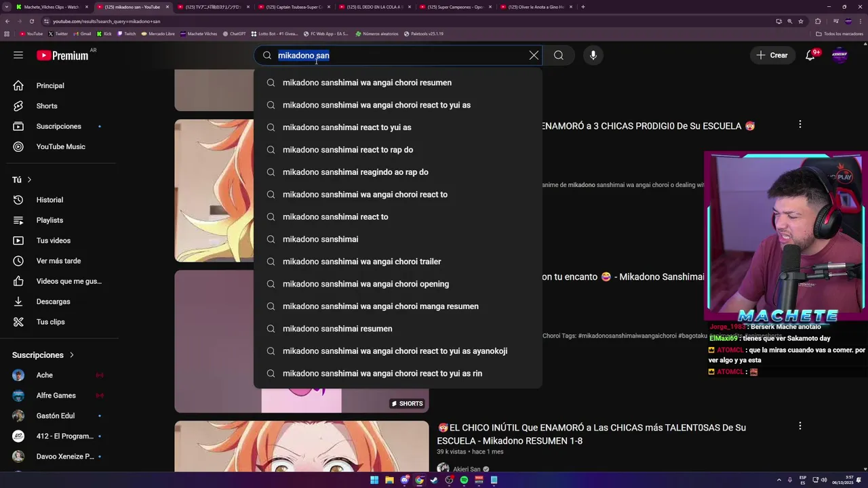Open the Windows Start menu
The width and height of the screenshot is (868, 488).
374,480
